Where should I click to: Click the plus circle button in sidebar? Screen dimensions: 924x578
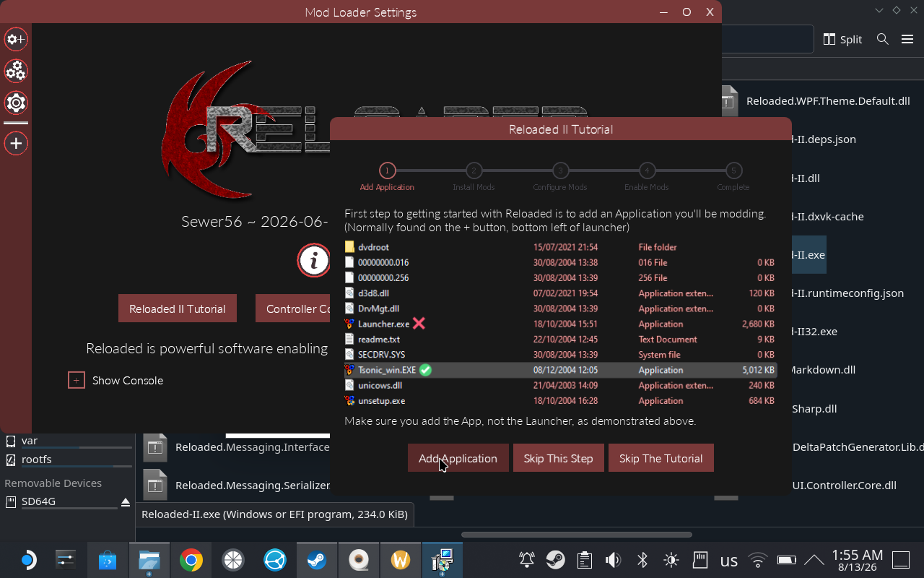(16, 143)
